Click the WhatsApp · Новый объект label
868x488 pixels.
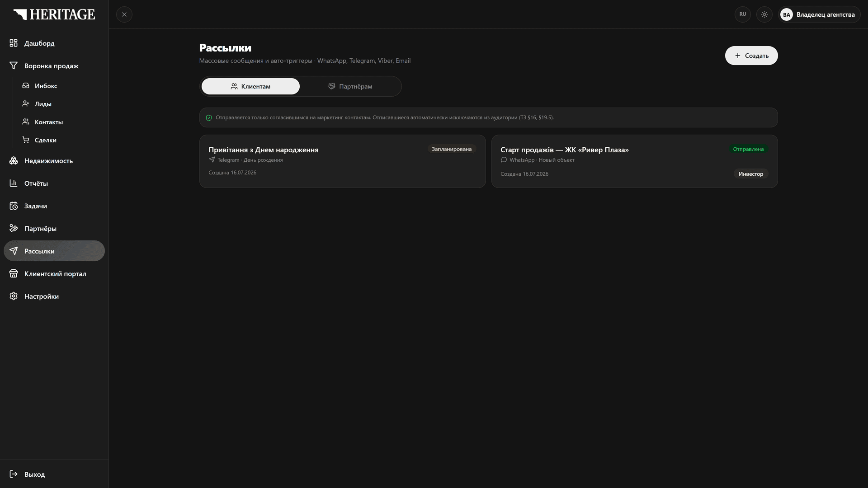542,160
